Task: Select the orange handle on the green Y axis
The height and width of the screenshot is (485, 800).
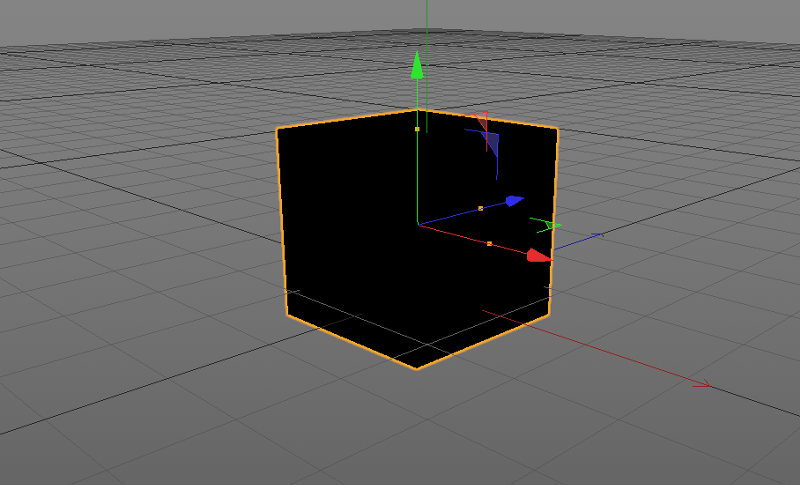Action: pyautogui.click(x=417, y=129)
